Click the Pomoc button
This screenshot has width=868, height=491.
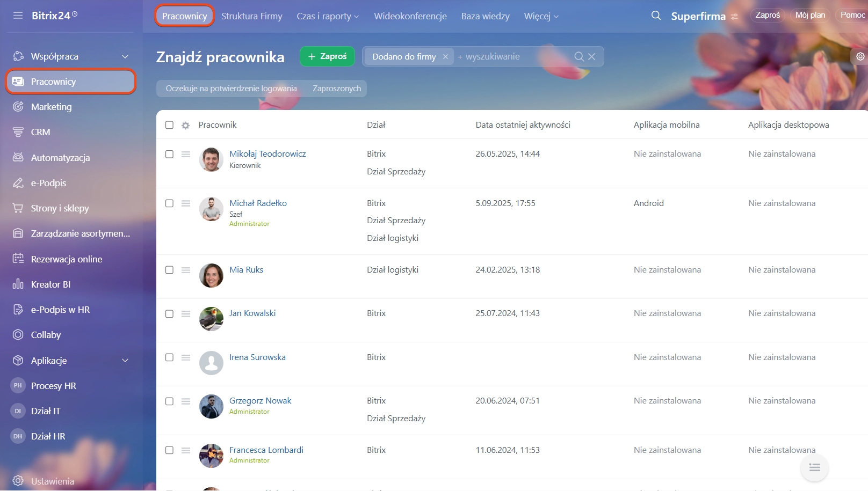click(852, 15)
